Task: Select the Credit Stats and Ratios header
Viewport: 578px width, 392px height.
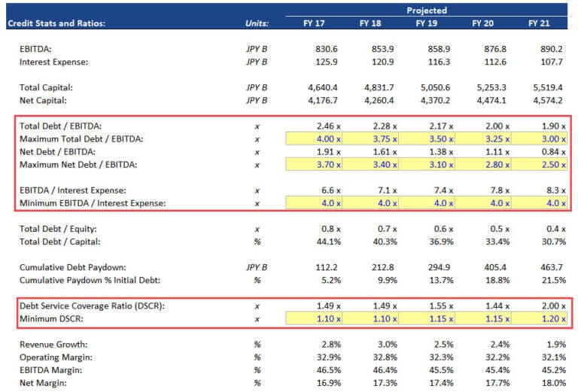Action: [x=57, y=23]
